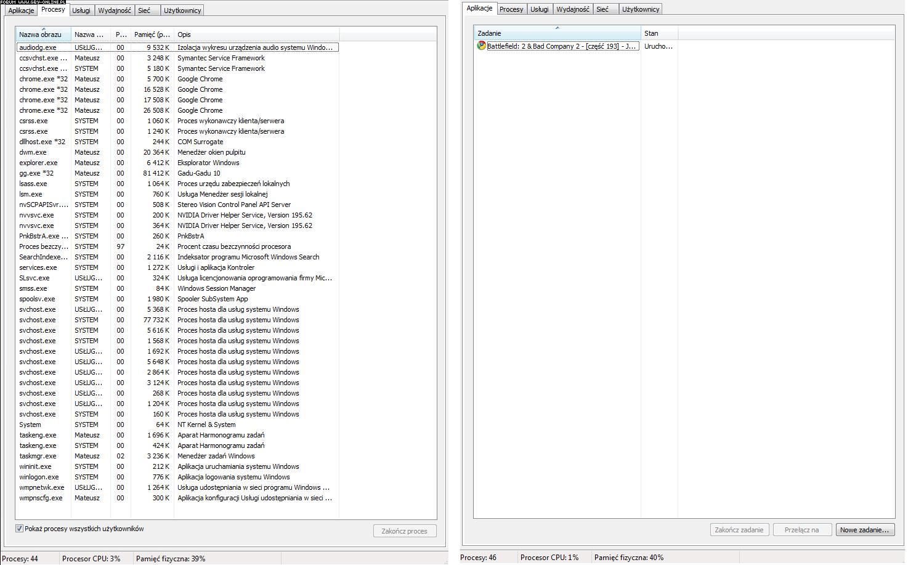The height and width of the screenshot is (565, 924).
Task: Click 'Zakończ zadanie' button
Action: point(739,530)
